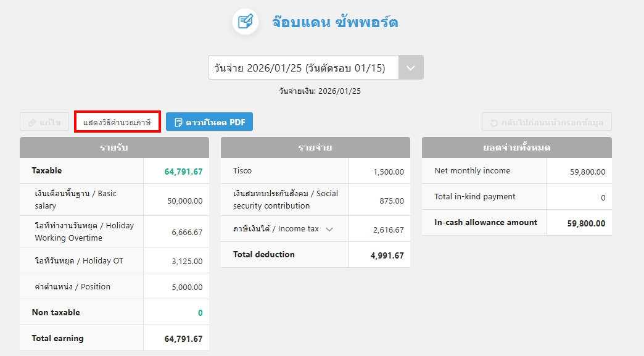644x356 pixels.
Task: Click the In-cash allowance amount label
Action: tap(485, 223)
